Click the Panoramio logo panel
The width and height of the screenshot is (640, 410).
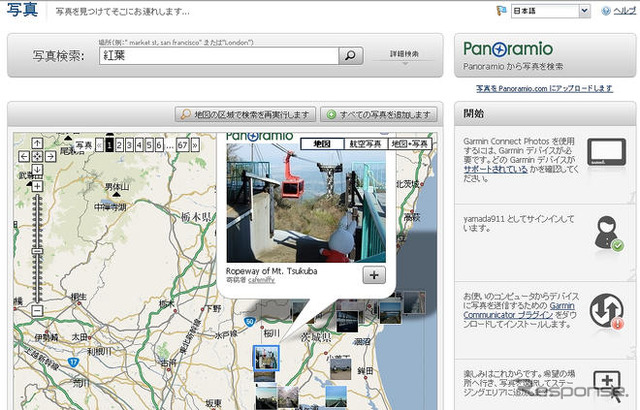coord(545,55)
